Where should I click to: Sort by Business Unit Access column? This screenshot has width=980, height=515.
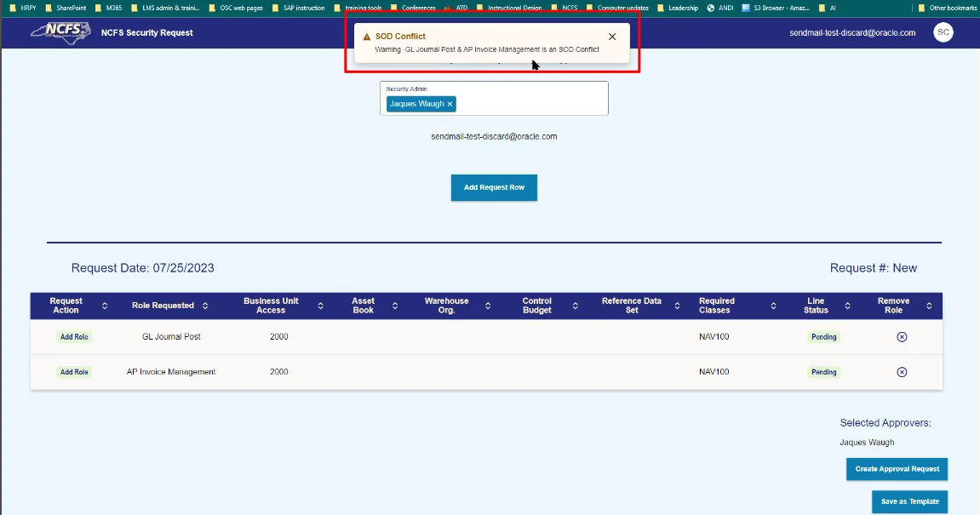point(321,306)
